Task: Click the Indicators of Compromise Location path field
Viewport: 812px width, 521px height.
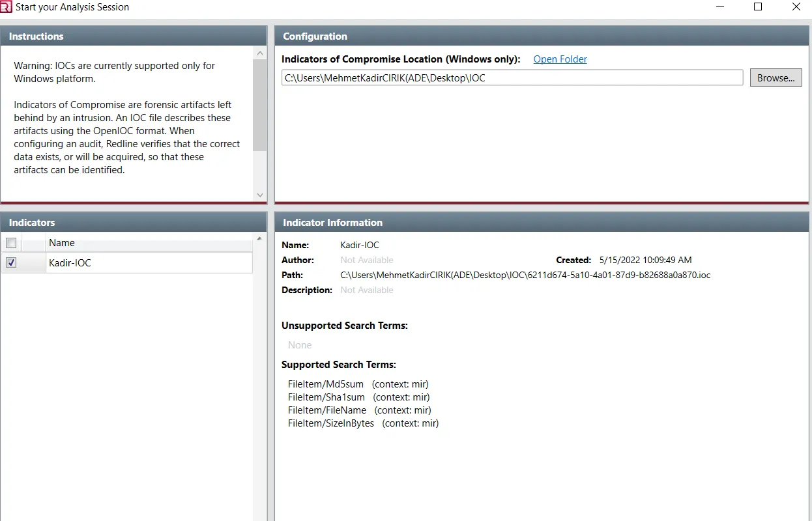Action: click(512, 77)
